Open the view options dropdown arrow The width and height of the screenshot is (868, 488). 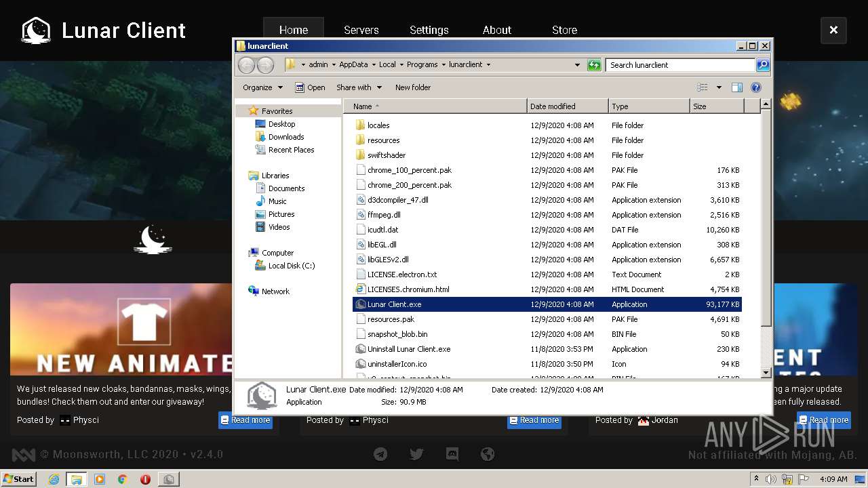tap(719, 87)
